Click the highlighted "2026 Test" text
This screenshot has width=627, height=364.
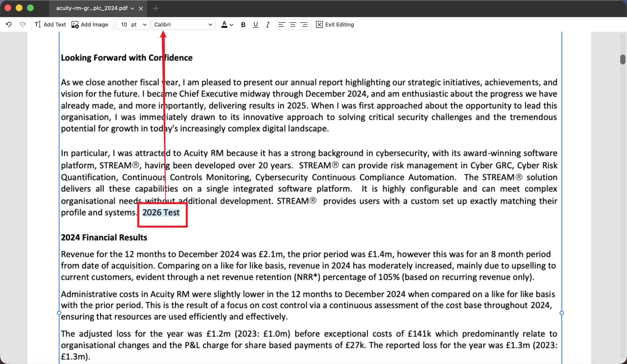(x=161, y=212)
